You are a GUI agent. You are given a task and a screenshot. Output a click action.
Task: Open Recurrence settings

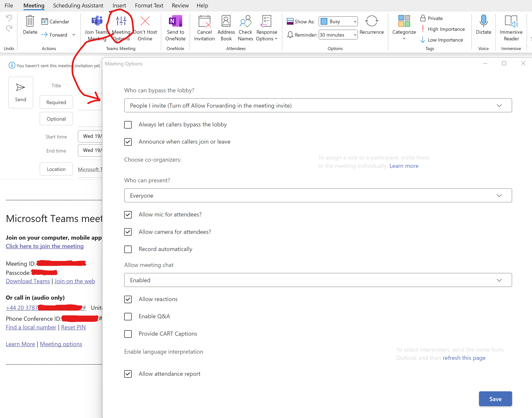tap(371, 21)
